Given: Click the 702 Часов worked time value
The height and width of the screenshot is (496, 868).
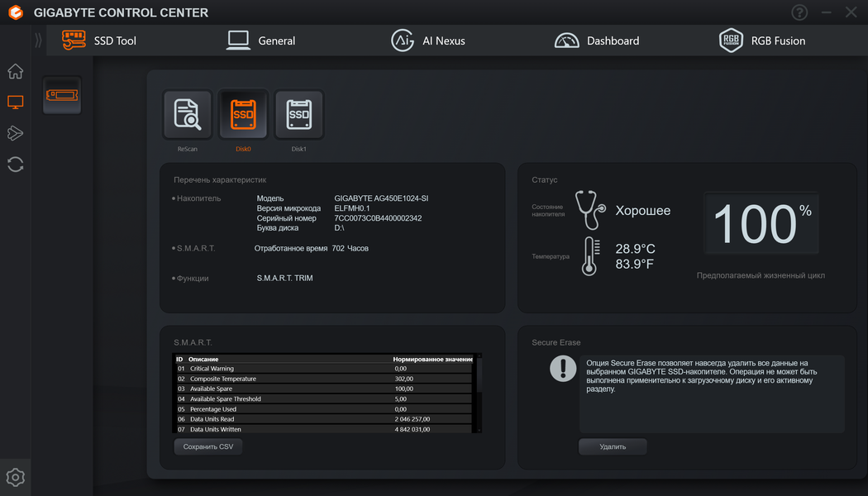Looking at the screenshot, I should coord(350,249).
